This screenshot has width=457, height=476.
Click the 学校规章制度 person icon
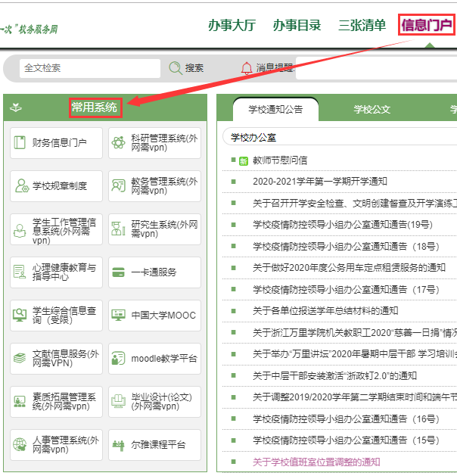tap(20, 186)
